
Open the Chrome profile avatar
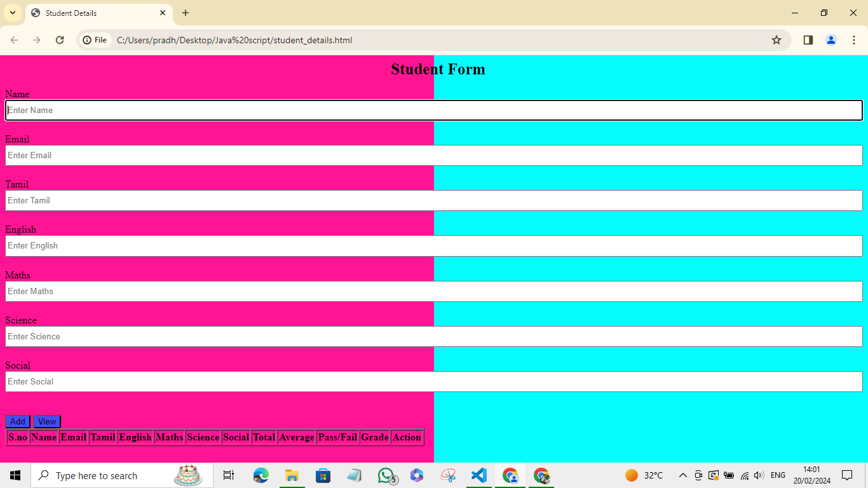click(831, 40)
